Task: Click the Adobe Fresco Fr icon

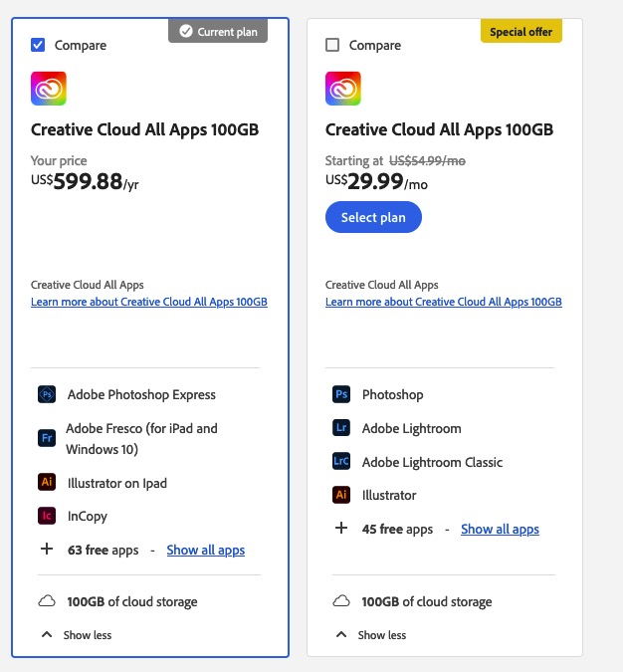Action: 47,438
